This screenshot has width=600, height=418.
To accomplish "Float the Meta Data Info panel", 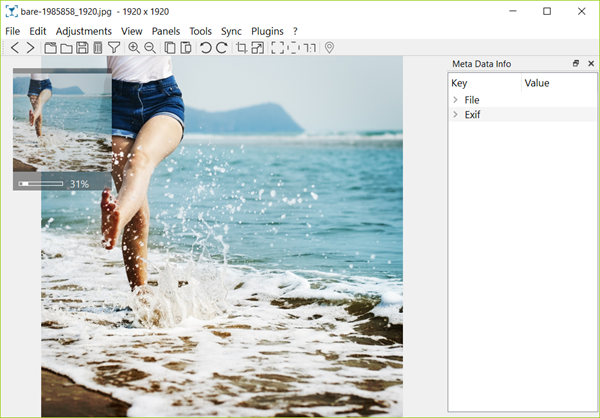I will click(576, 64).
